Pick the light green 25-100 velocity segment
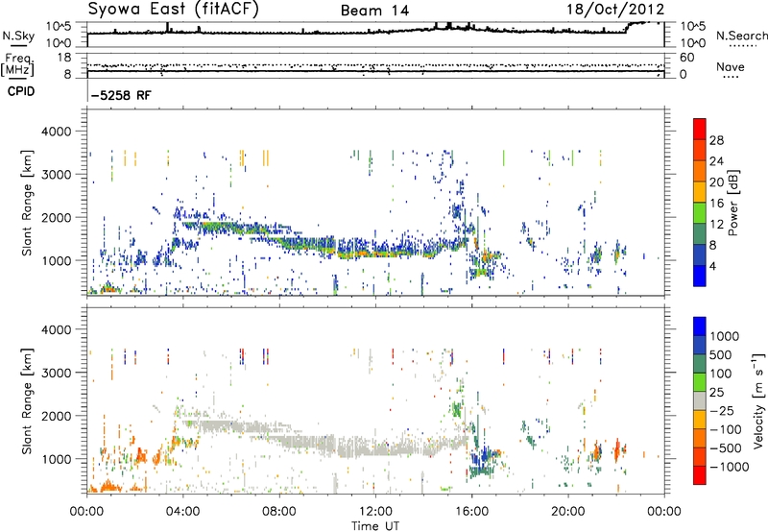This screenshot has width=768, height=532. (x=700, y=382)
